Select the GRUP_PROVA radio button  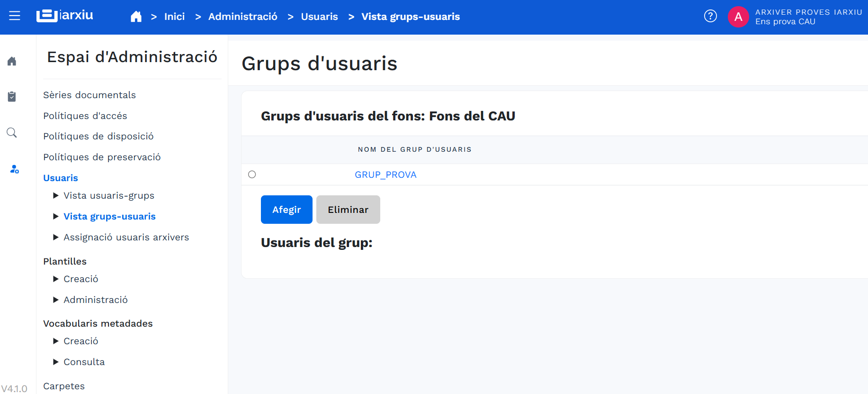point(252,174)
